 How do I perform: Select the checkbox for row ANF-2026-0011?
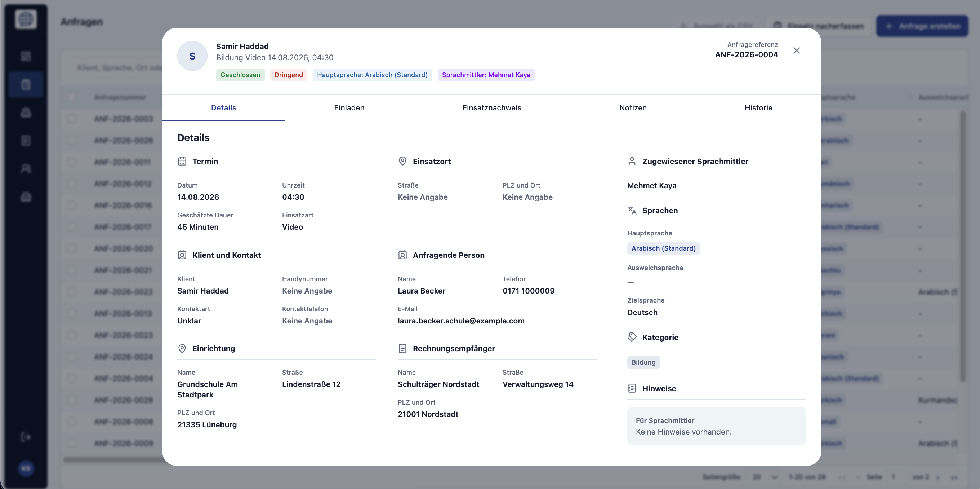click(72, 162)
